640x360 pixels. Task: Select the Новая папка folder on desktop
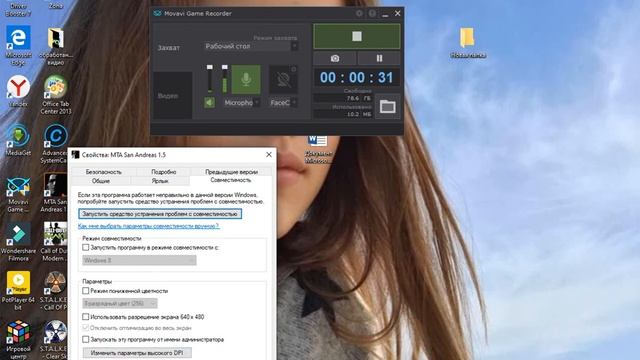[x=468, y=42]
